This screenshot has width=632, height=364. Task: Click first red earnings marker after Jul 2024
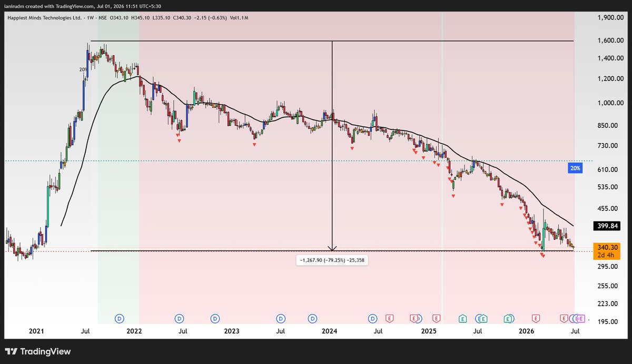(390, 318)
